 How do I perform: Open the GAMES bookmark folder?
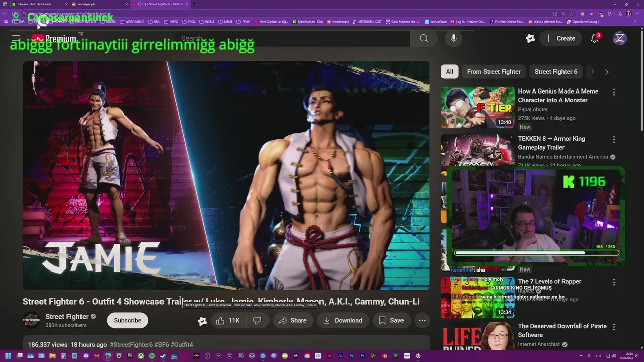click(108, 22)
